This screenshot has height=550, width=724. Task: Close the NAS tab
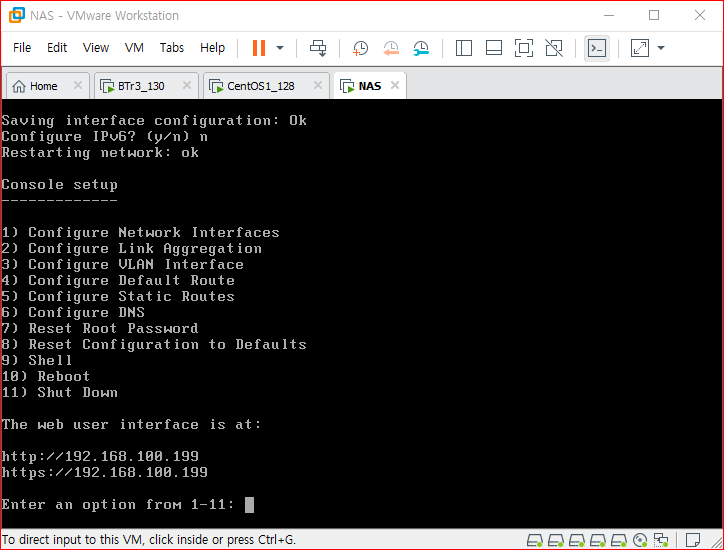[x=395, y=85]
